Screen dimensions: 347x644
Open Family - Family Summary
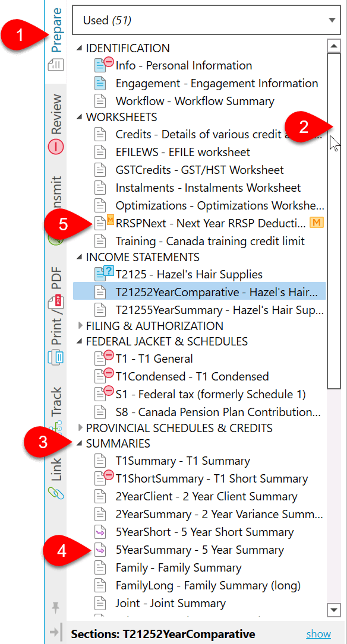[x=178, y=568]
